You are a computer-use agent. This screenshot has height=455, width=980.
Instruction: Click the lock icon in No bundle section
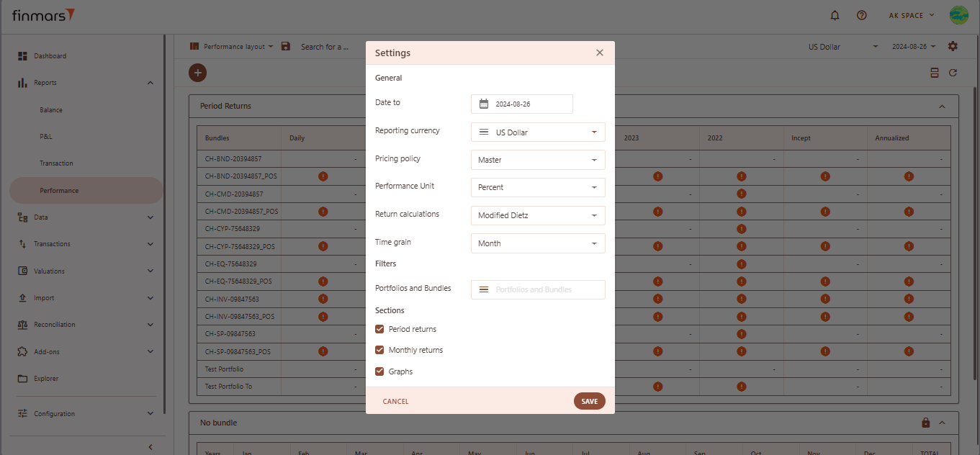pos(926,423)
